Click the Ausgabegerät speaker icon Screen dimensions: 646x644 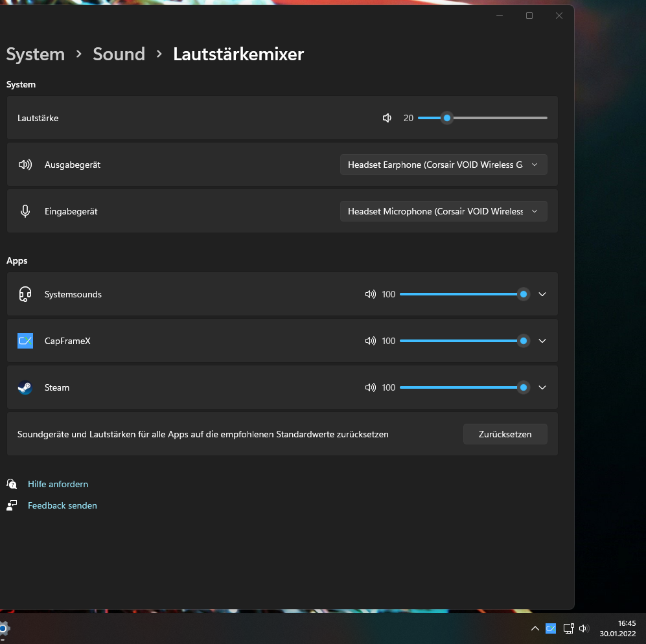25,164
